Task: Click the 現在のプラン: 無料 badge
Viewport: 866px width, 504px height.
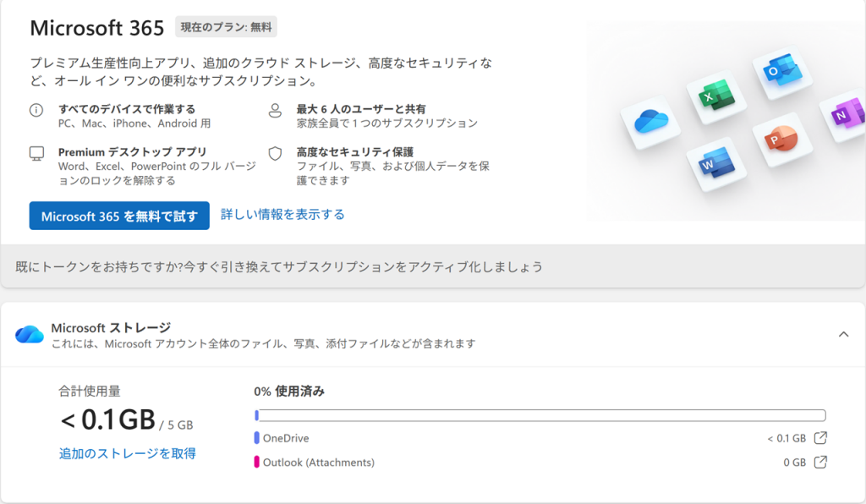Action: (x=226, y=27)
